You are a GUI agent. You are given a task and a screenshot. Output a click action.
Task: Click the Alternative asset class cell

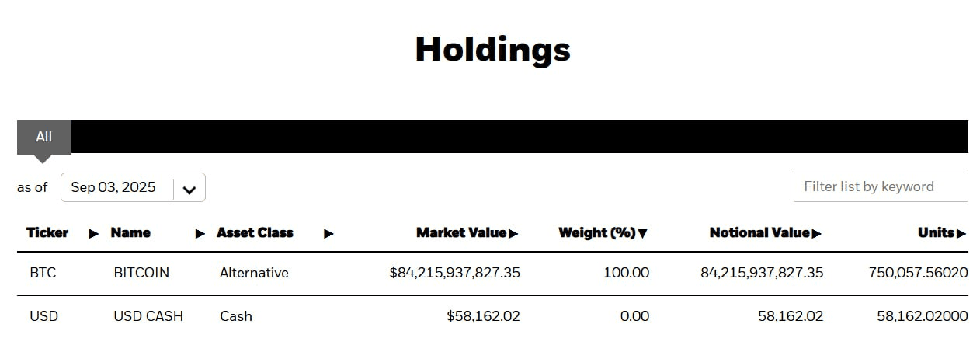point(254,273)
